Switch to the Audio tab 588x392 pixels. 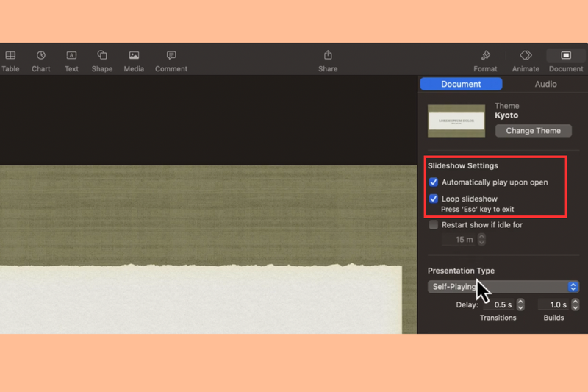click(545, 84)
